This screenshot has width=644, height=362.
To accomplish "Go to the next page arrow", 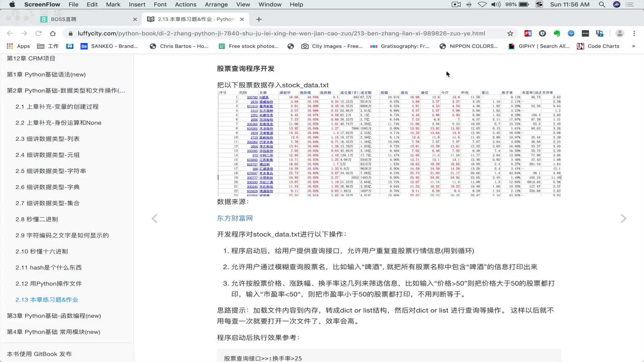I will (x=624, y=219).
